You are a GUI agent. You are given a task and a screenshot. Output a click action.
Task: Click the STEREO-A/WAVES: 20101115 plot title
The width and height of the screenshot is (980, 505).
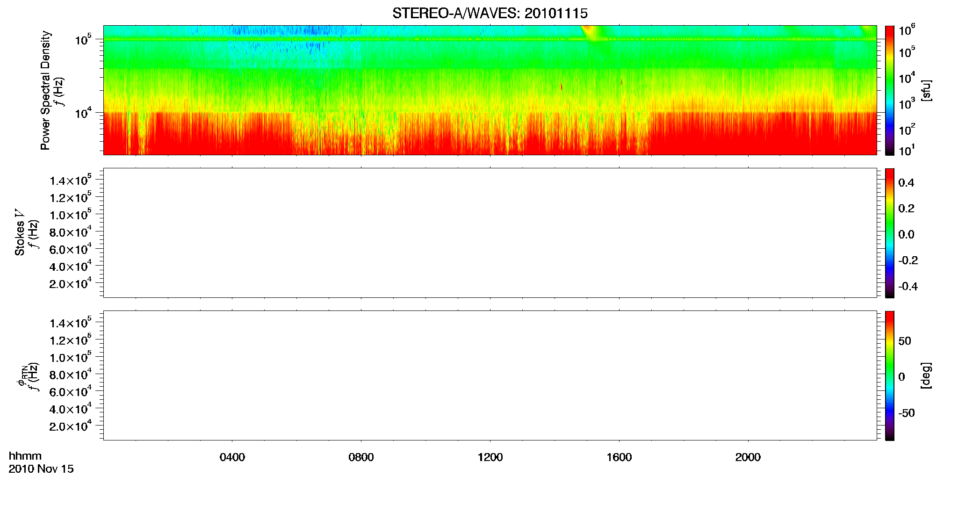[x=490, y=13]
